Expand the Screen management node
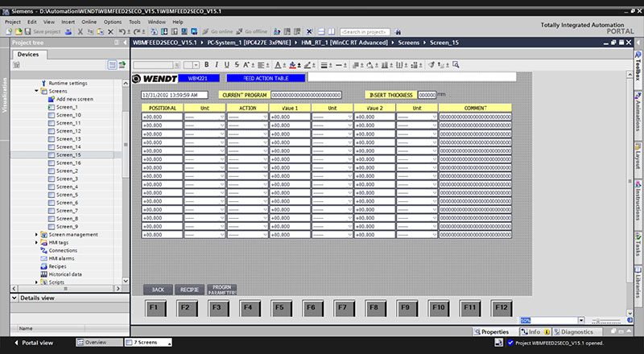The height and width of the screenshot is (354, 644). tap(36, 234)
